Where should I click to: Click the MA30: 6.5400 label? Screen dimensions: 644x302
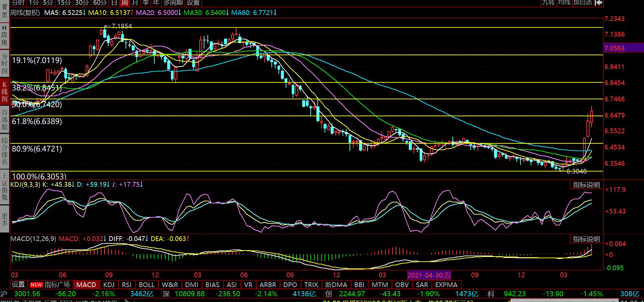point(206,13)
